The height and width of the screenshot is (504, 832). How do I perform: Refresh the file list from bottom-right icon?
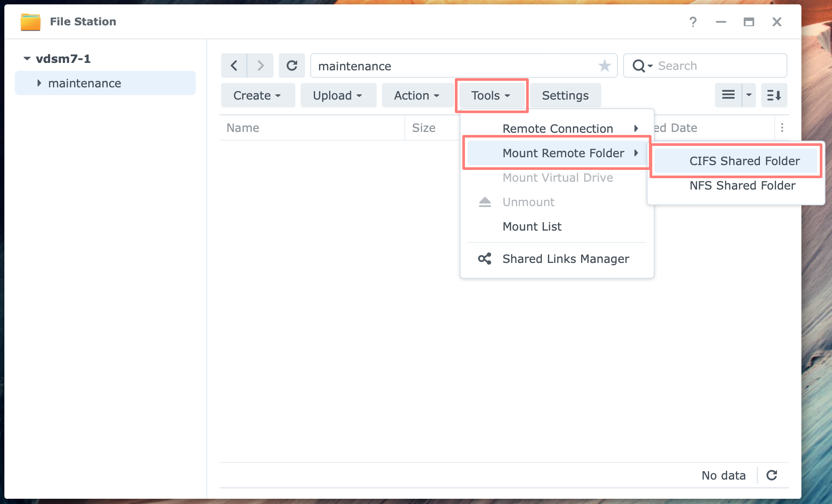(772, 475)
